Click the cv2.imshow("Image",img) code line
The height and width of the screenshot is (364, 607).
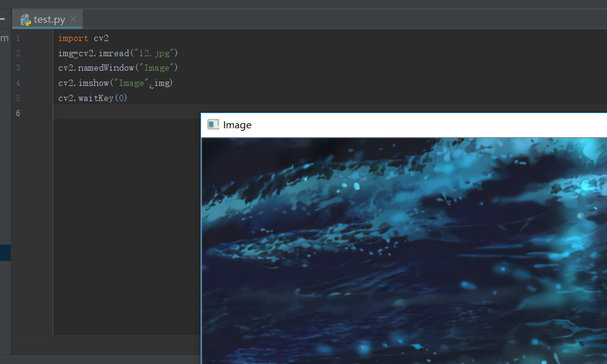pyautogui.click(x=115, y=83)
